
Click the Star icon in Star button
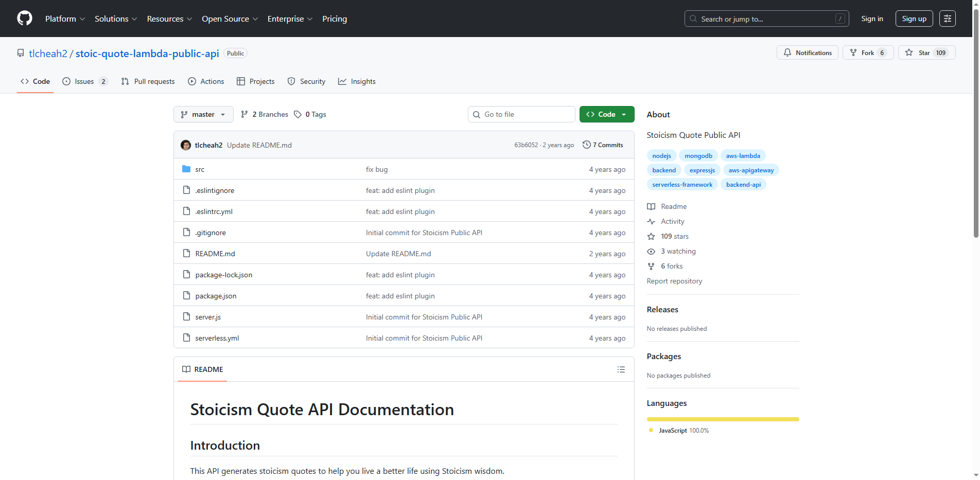(x=909, y=52)
